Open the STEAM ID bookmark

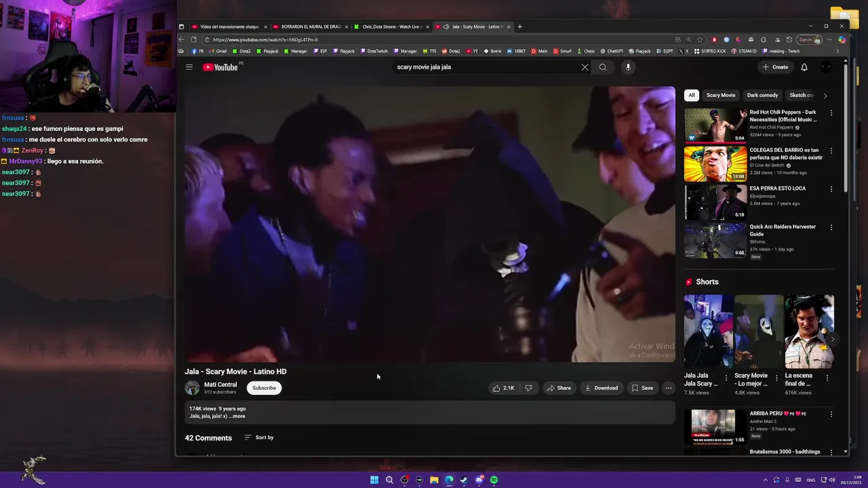tap(744, 51)
